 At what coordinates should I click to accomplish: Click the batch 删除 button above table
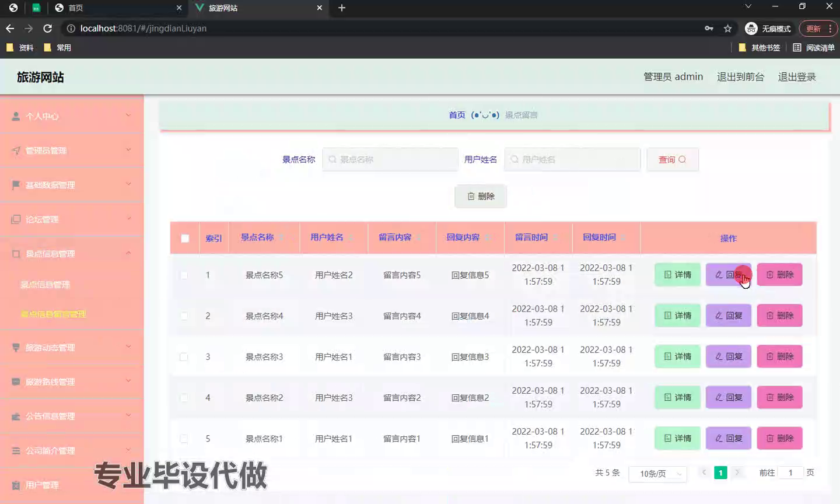pos(481,196)
